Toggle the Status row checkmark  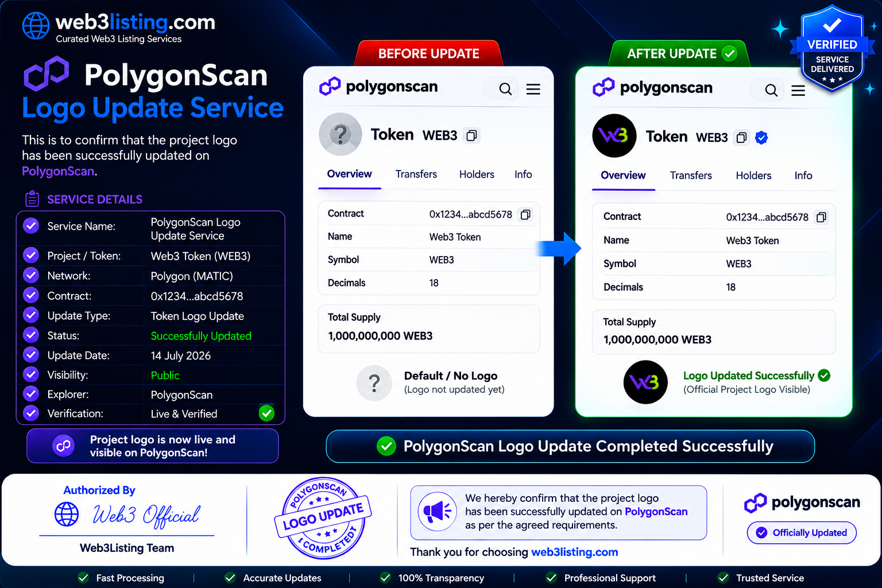pyautogui.click(x=31, y=335)
